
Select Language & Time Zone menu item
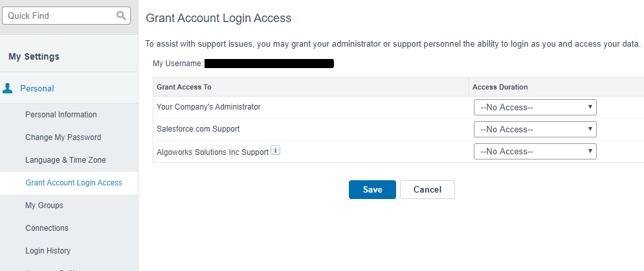pos(65,160)
